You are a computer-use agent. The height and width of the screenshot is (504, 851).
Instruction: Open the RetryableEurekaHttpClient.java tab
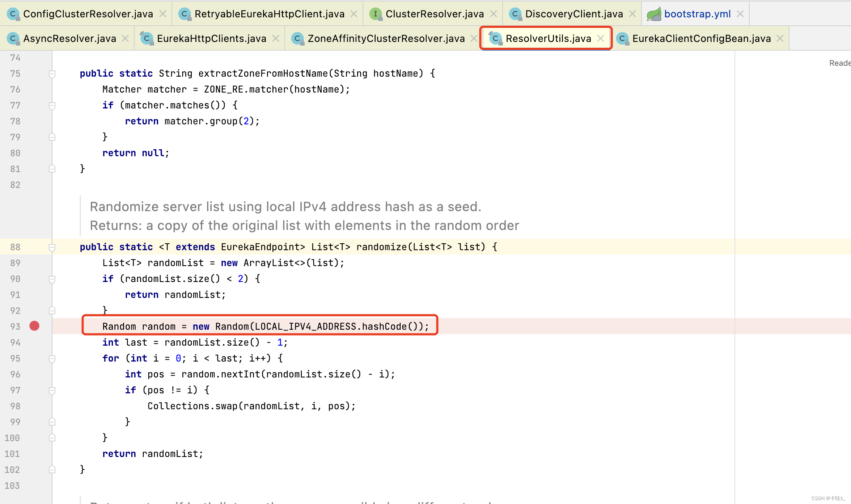[x=269, y=14]
